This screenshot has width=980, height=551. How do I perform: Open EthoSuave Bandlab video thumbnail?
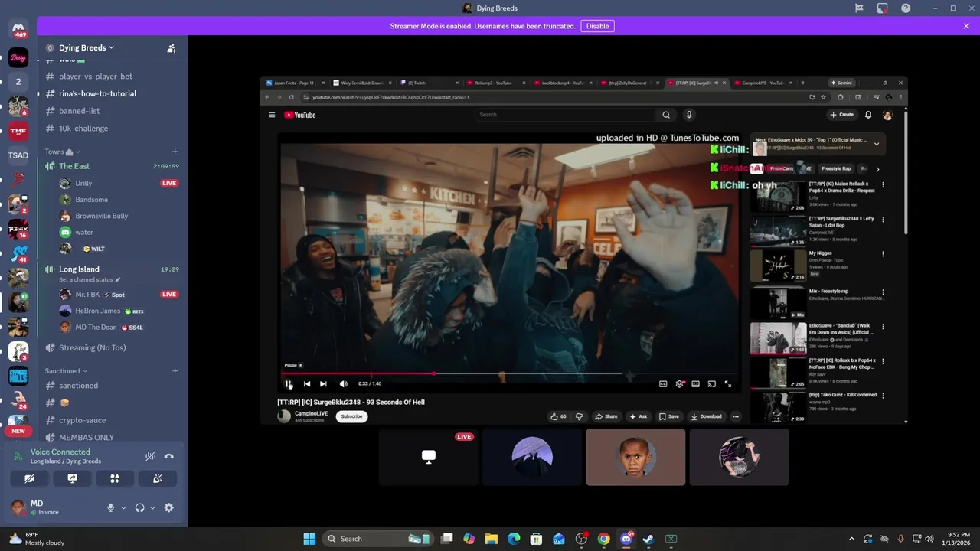(x=778, y=338)
